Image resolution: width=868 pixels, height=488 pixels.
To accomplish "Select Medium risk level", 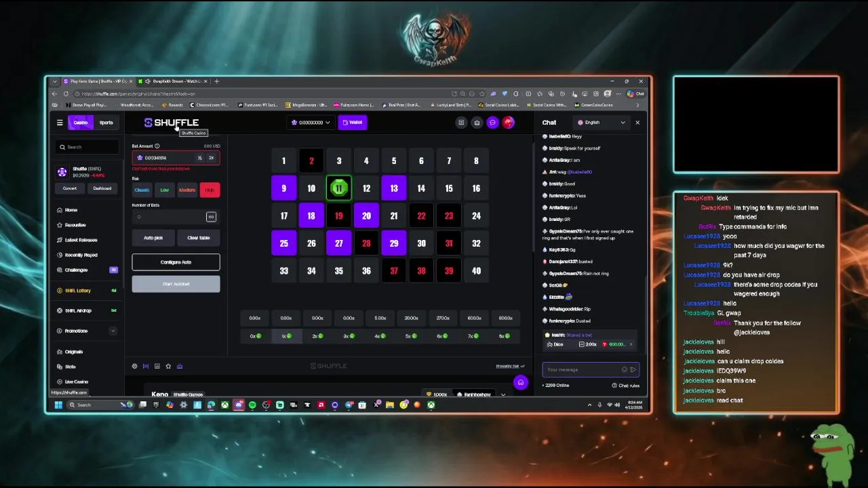I will 187,190.
